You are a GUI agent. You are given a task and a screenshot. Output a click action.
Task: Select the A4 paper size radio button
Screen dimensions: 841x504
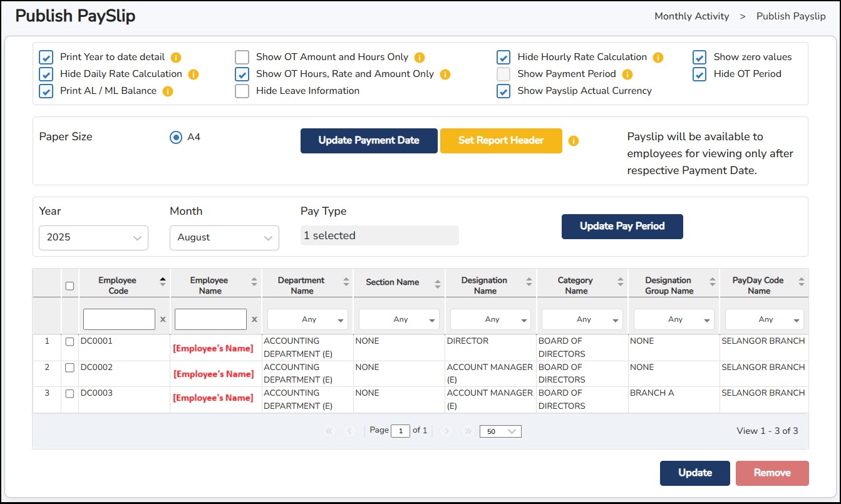tap(176, 137)
